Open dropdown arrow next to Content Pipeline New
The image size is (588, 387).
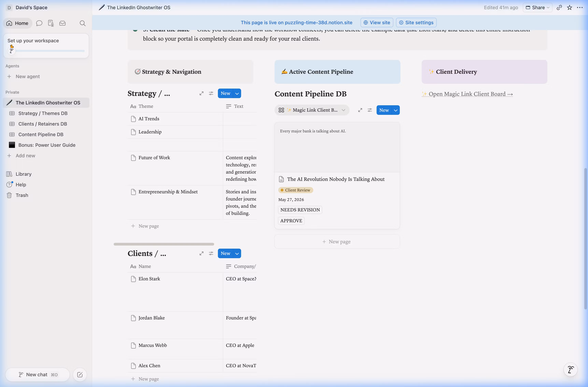396,110
